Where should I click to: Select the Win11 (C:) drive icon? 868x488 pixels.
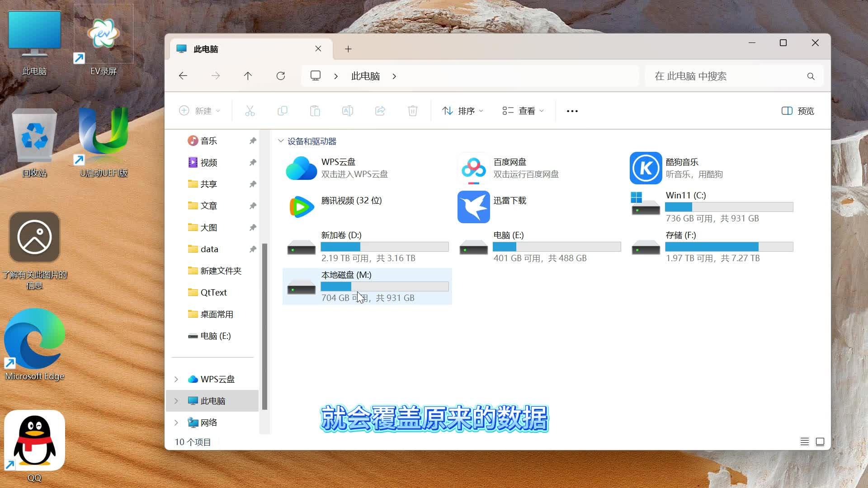click(x=646, y=204)
